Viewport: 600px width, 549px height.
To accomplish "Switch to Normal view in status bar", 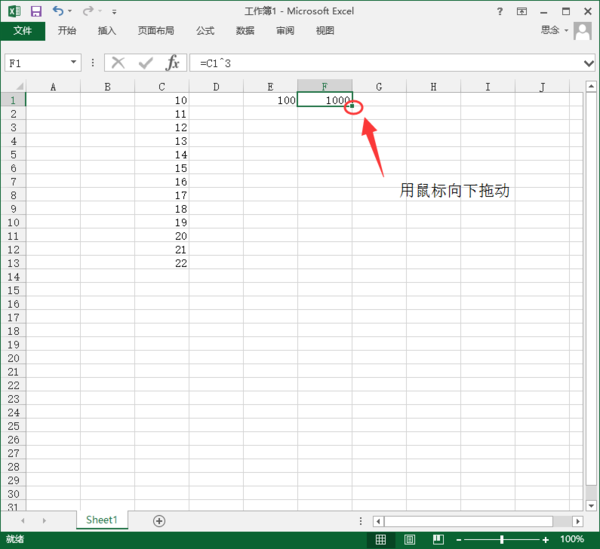I will (381, 539).
